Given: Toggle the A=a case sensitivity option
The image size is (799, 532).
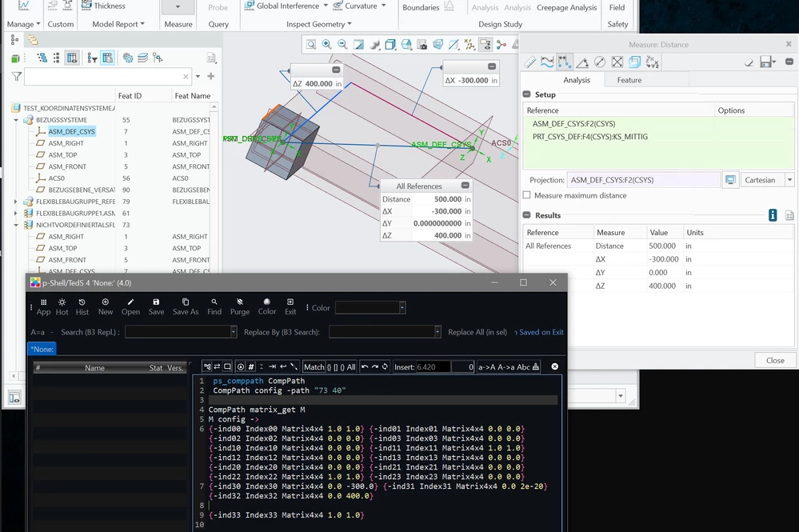Looking at the screenshot, I should tap(38, 332).
